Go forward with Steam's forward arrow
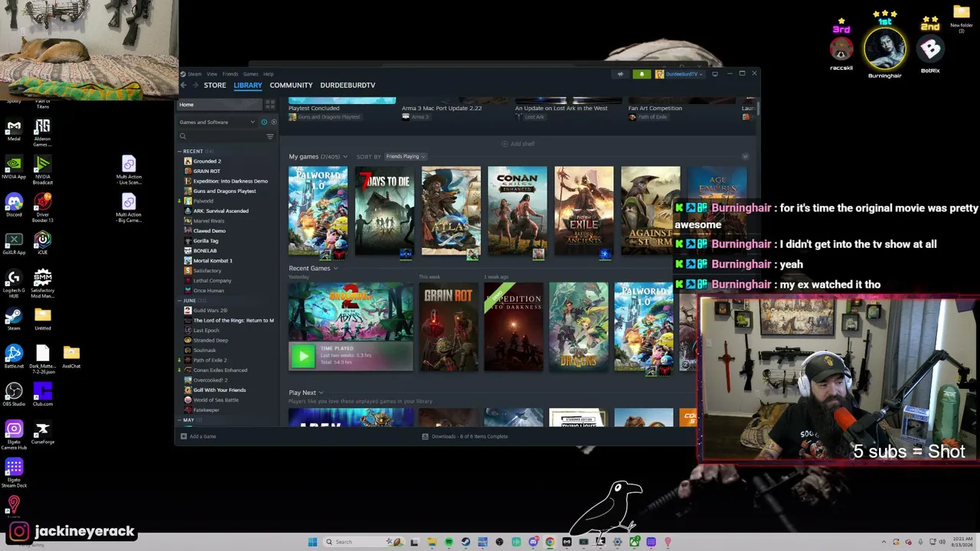This screenshot has height=551, width=980. click(194, 85)
